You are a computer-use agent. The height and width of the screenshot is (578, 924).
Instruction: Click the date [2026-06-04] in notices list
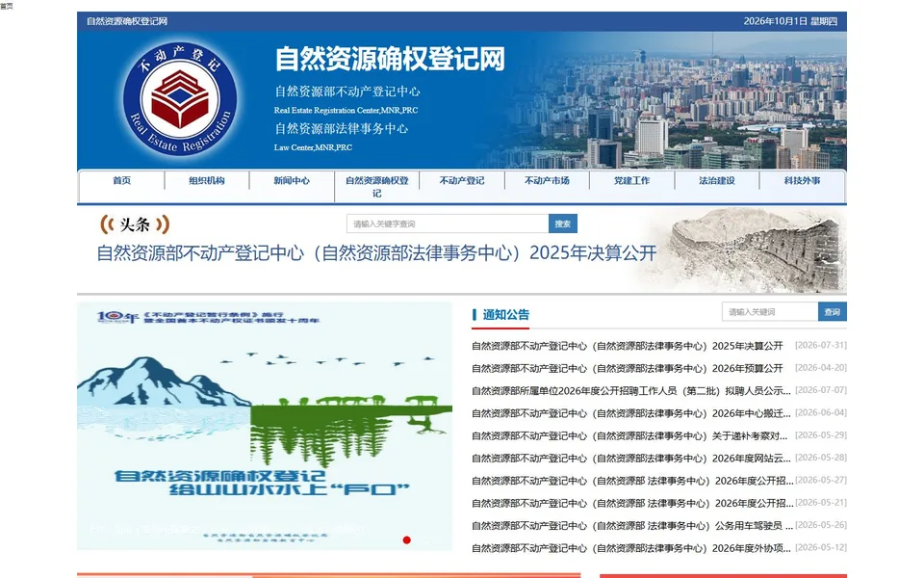tap(821, 412)
